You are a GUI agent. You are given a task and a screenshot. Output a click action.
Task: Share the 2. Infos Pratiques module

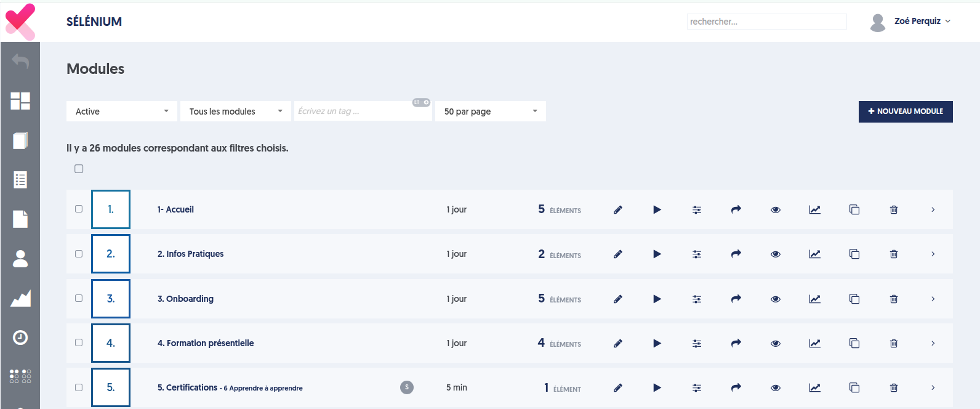[x=736, y=254]
